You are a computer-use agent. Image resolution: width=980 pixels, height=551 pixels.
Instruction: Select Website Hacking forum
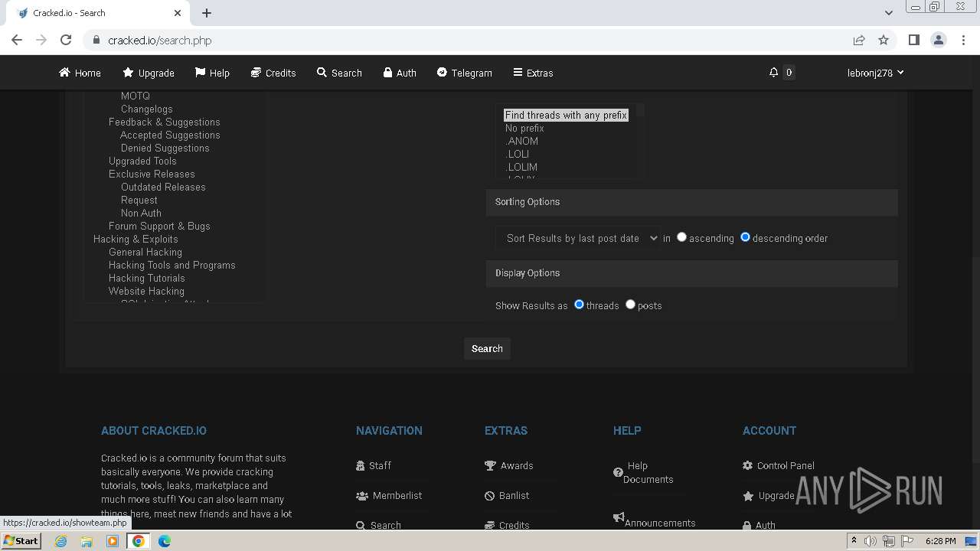[146, 291]
